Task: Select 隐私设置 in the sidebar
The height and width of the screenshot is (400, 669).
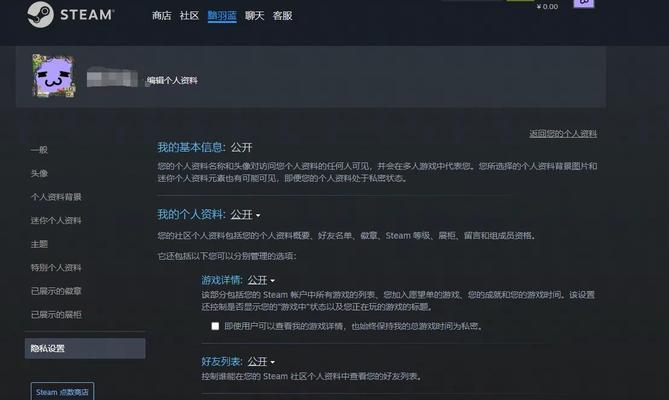Action: click(85, 348)
